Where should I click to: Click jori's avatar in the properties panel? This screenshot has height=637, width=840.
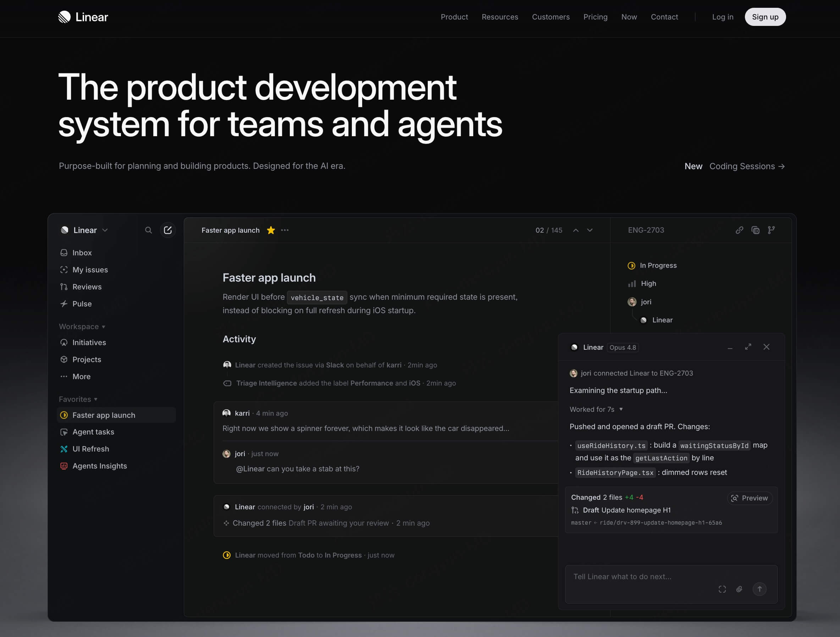point(632,302)
